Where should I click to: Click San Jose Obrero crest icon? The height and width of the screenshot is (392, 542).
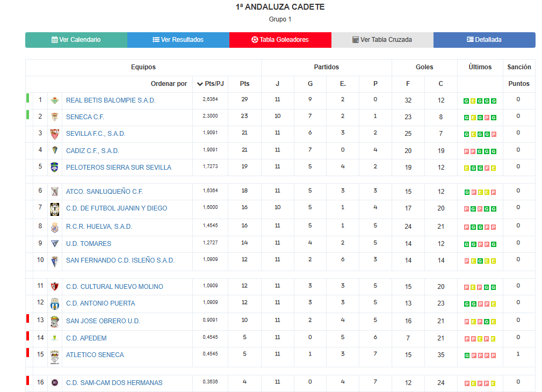(55, 322)
